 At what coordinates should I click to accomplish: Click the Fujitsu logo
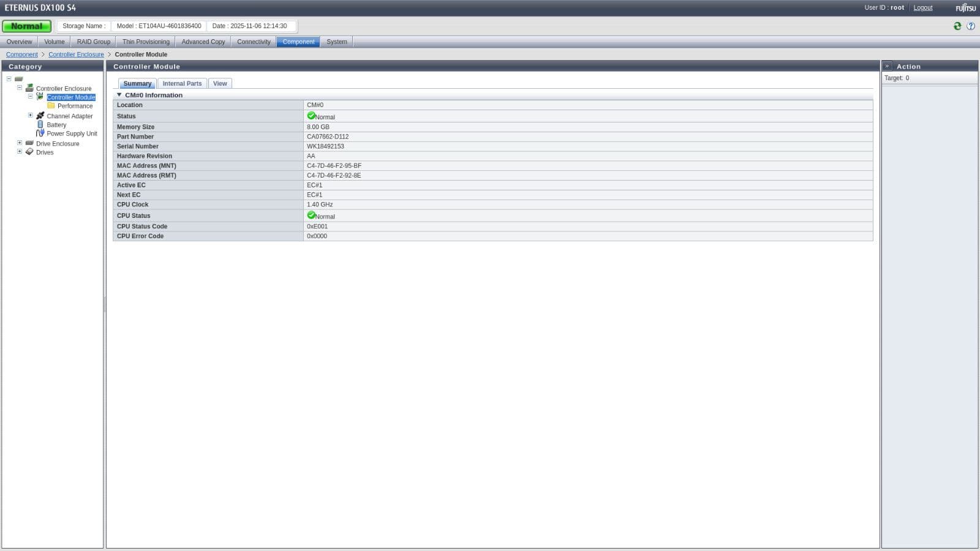click(x=966, y=8)
